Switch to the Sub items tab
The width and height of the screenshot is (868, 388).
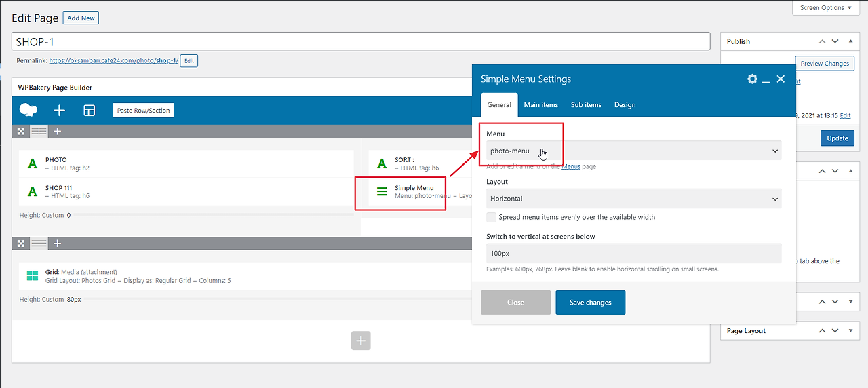point(586,105)
